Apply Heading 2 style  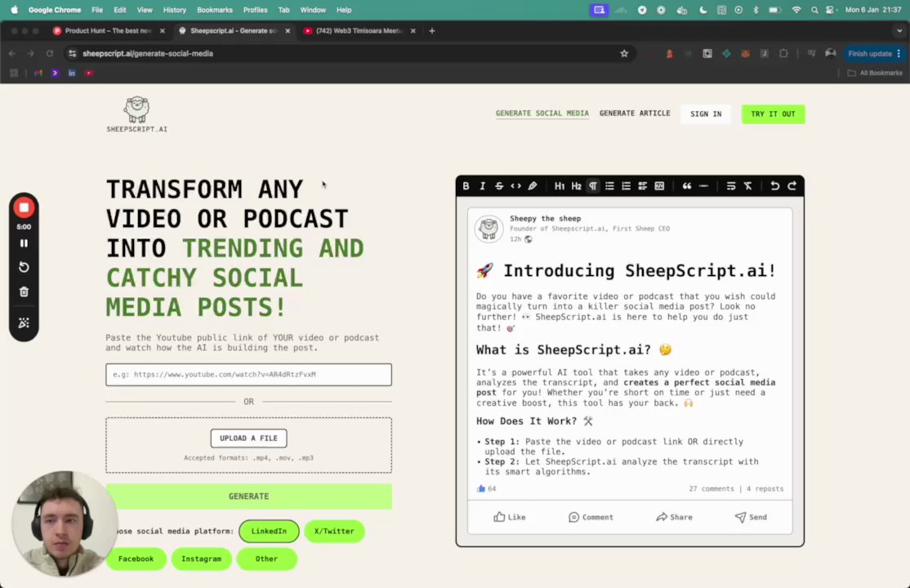tap(576, 185)
